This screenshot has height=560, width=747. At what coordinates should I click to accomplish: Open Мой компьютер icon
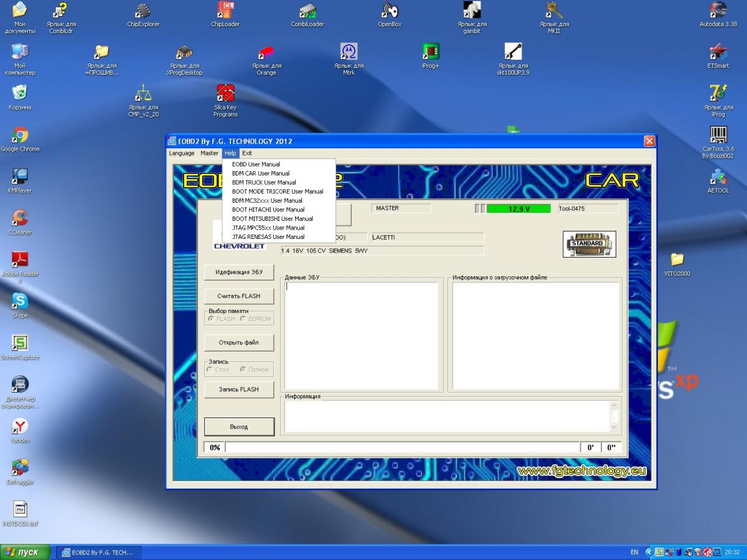(x=20, y=60)
